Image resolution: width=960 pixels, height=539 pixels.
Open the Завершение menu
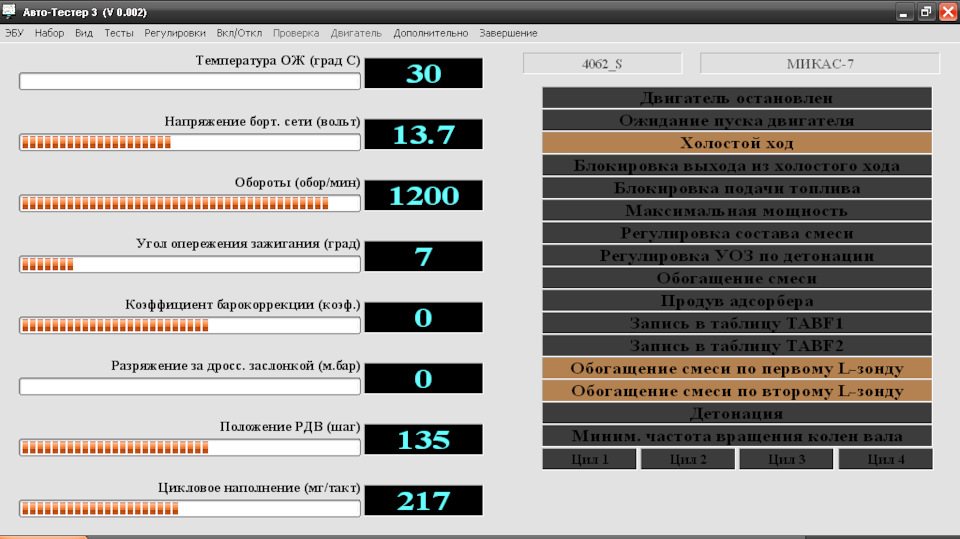[508, 33]
